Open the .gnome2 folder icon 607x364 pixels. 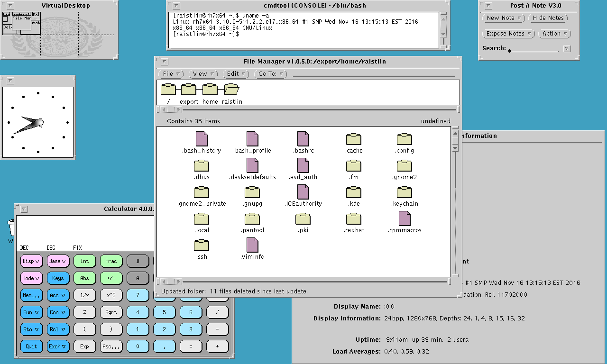coord(405,165)
